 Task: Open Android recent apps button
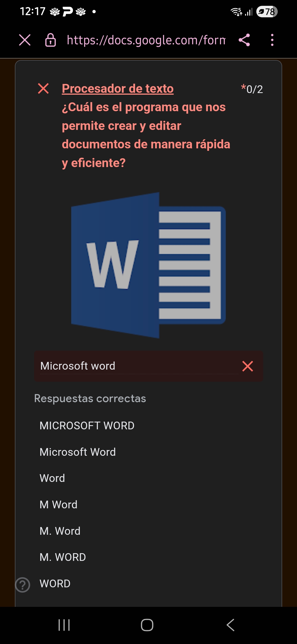(64, 625)
